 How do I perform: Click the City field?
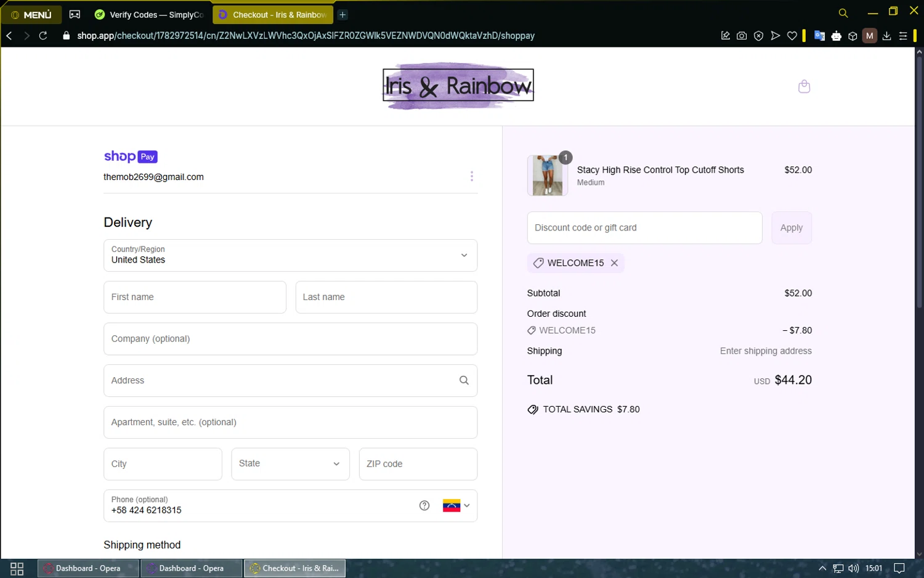(163, 464)
